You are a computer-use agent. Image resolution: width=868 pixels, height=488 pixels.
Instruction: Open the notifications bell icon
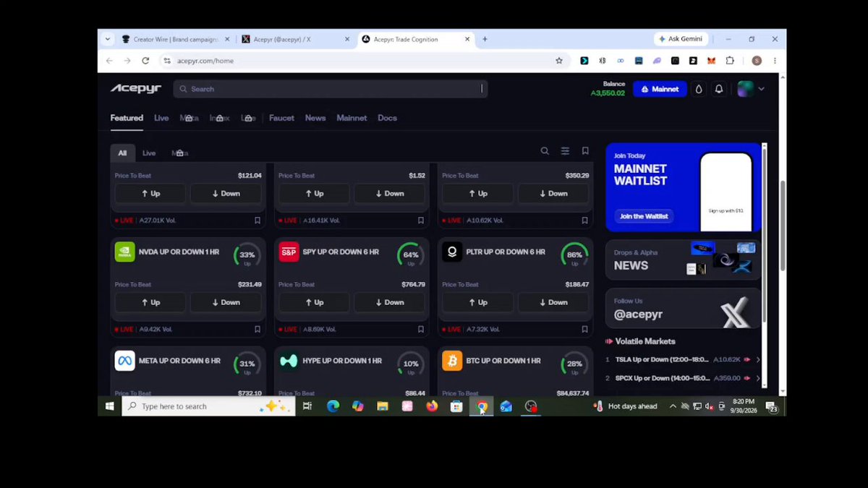point(719,89)
